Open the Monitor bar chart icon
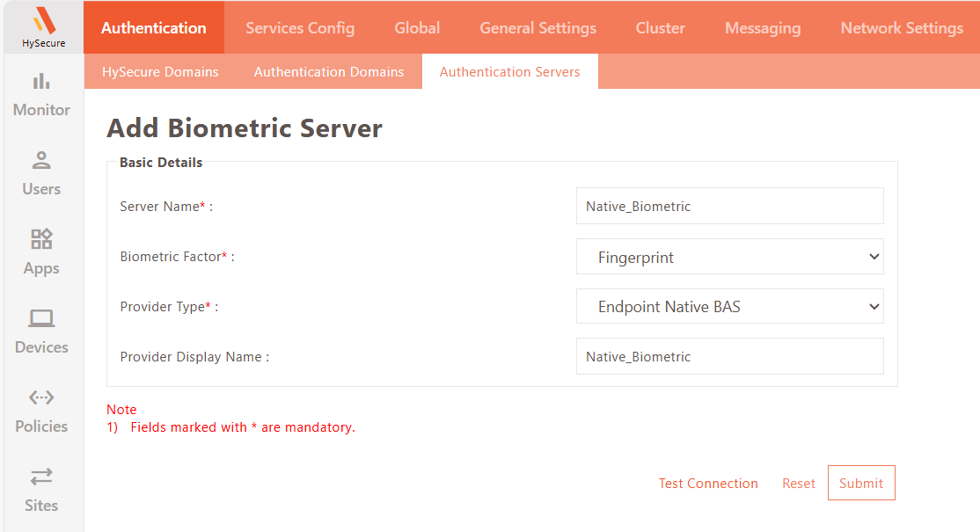 pyautogui.click(x=41, y=82)
